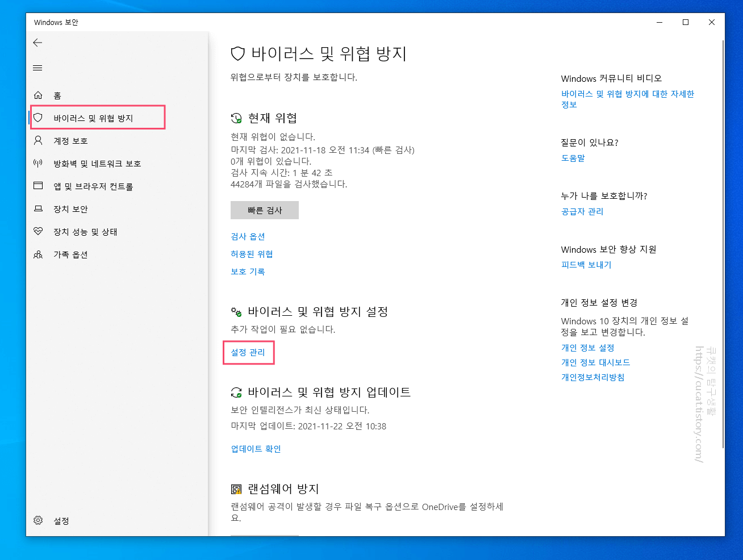Viewport: 743px width, 560px height.
Task: Open 설정 관리 settings management
Action: click(248, 352)
